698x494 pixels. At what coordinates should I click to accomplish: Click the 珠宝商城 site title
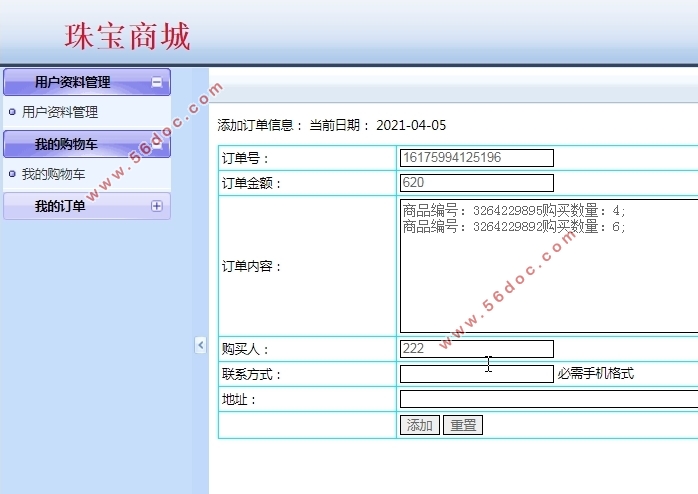click(128, 36)
